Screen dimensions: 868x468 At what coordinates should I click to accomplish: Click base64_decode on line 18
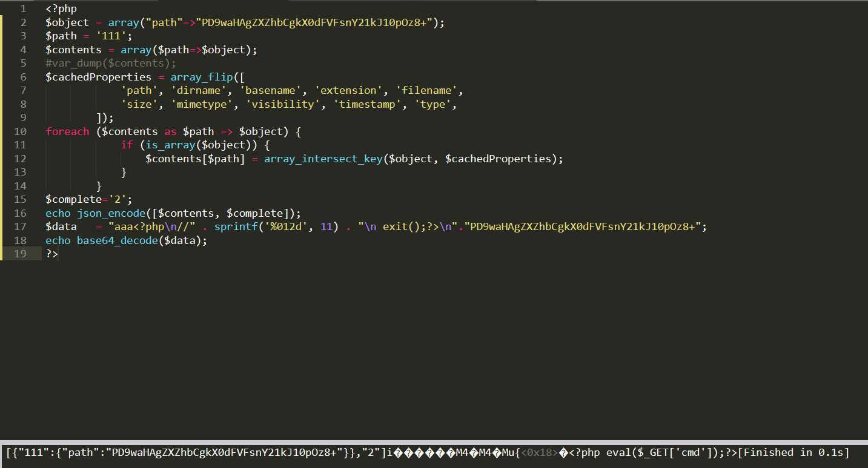tap(118, 240)
